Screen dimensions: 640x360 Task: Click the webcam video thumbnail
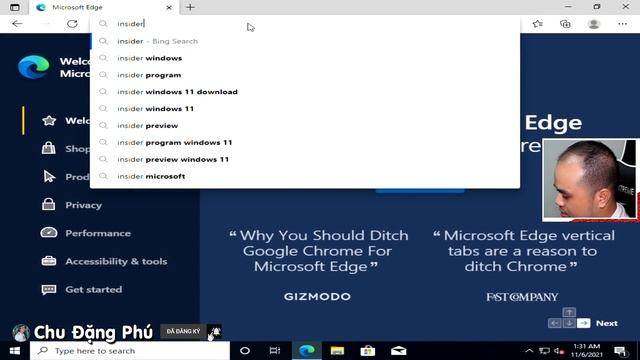[x=590, y=180]
